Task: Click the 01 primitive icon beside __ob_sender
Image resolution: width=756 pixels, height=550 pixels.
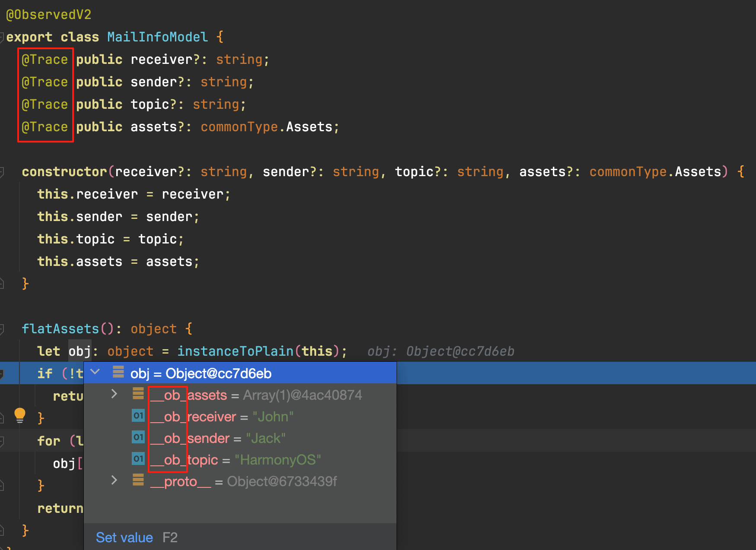Action: coord(138,437)
